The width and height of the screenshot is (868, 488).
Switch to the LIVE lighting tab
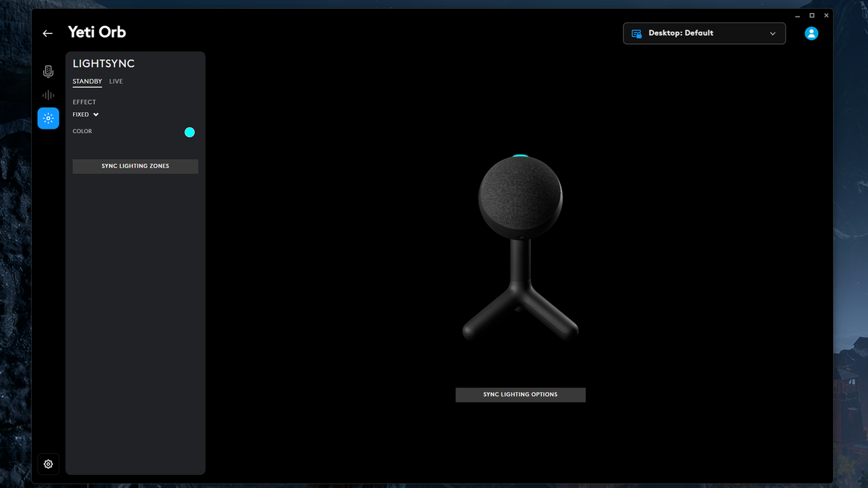[x=116, y=81]
